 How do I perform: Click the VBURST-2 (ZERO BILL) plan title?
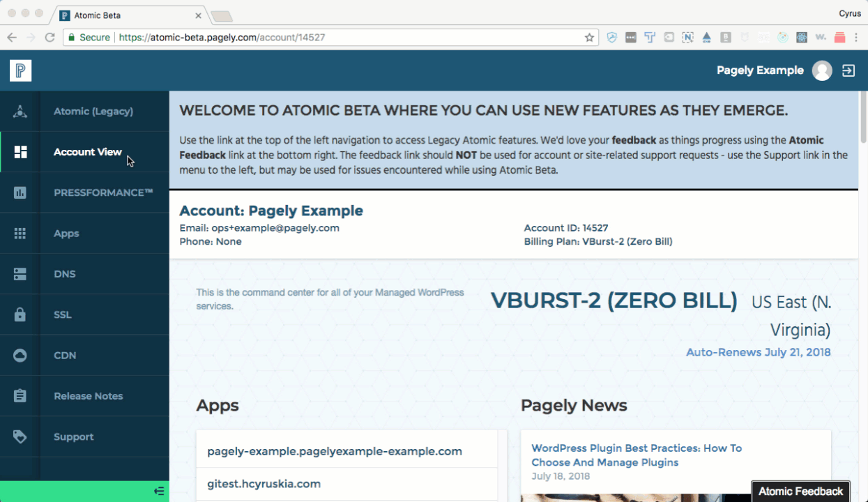click(x=614, y=301)
